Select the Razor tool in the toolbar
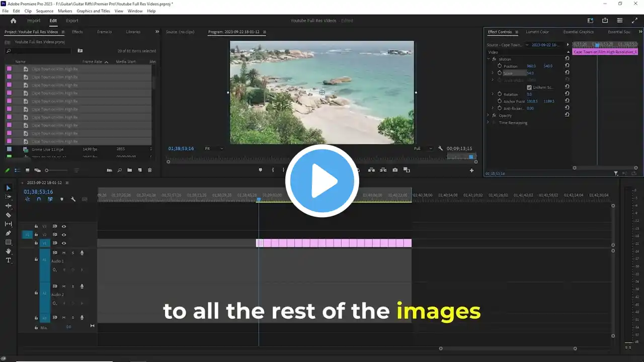This screenshot has height=362, width=644. (x=8, y=215)
